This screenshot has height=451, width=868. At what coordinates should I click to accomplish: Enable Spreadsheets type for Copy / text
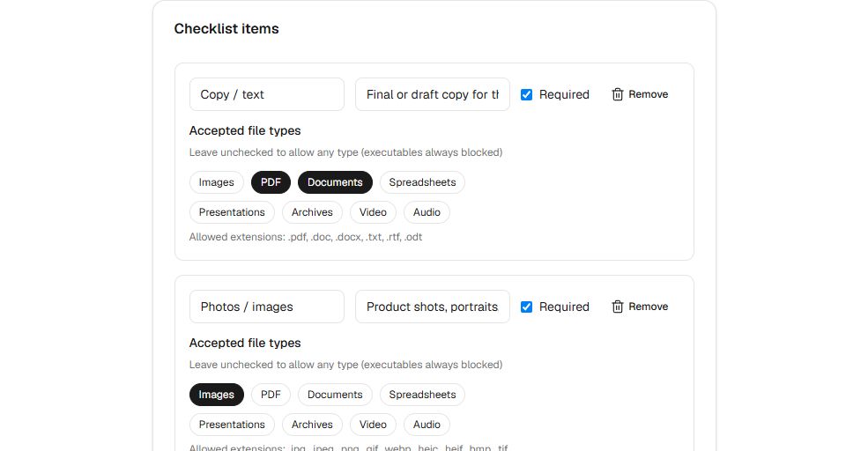click(422, 182)
